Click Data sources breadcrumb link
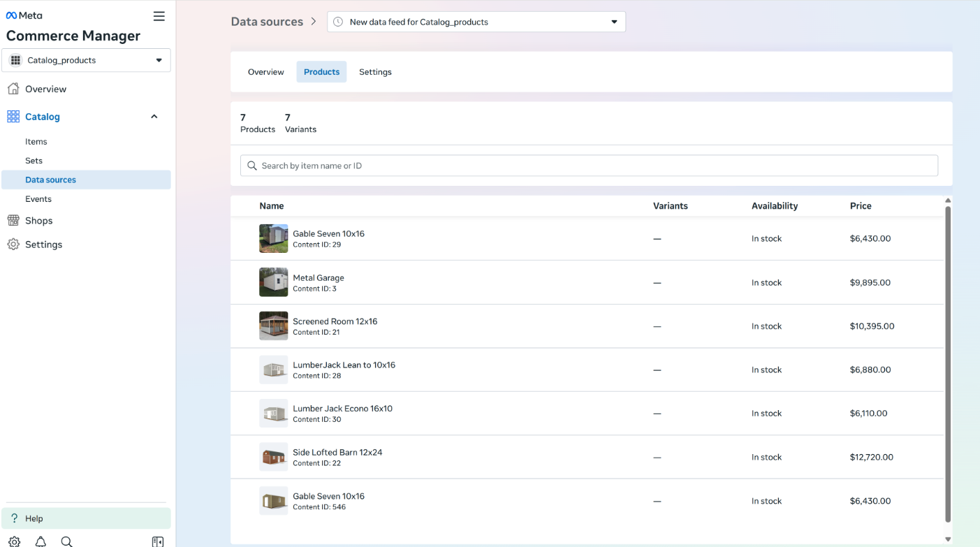This screenshot has width=980, height=547. (267, 22)
